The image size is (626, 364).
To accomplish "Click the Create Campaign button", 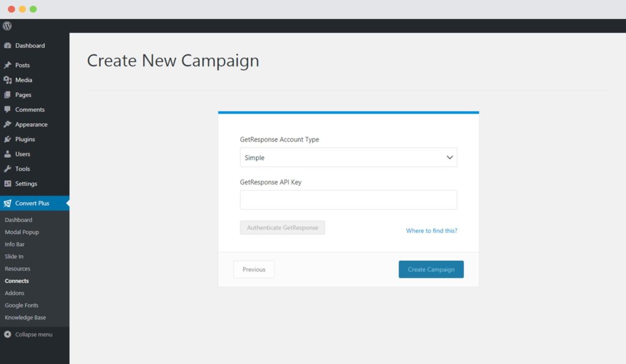I will [x=431, y=269].
